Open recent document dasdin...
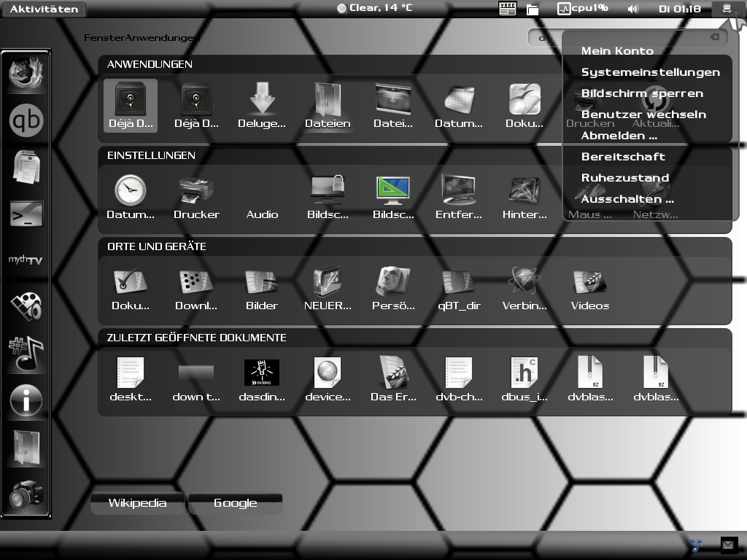Screen dimensions: 747x560 262,379
